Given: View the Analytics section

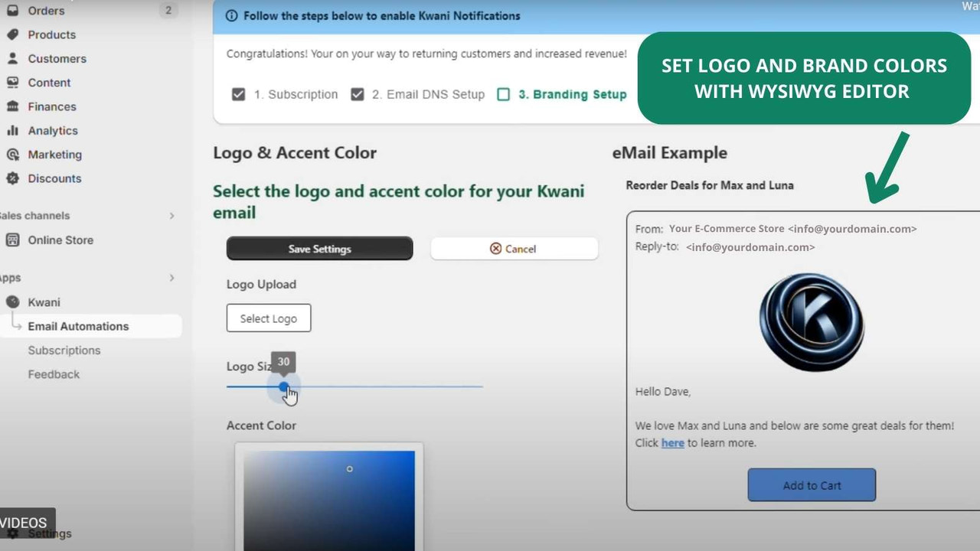Looking at the screenshot, I should (53, 130).
